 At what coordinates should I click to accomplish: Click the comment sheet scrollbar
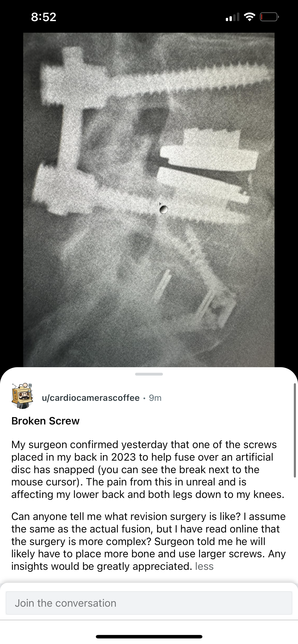coord(295,430)
